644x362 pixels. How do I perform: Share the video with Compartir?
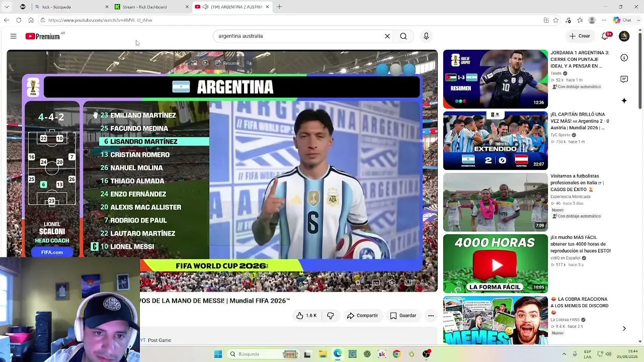point(362,316)
